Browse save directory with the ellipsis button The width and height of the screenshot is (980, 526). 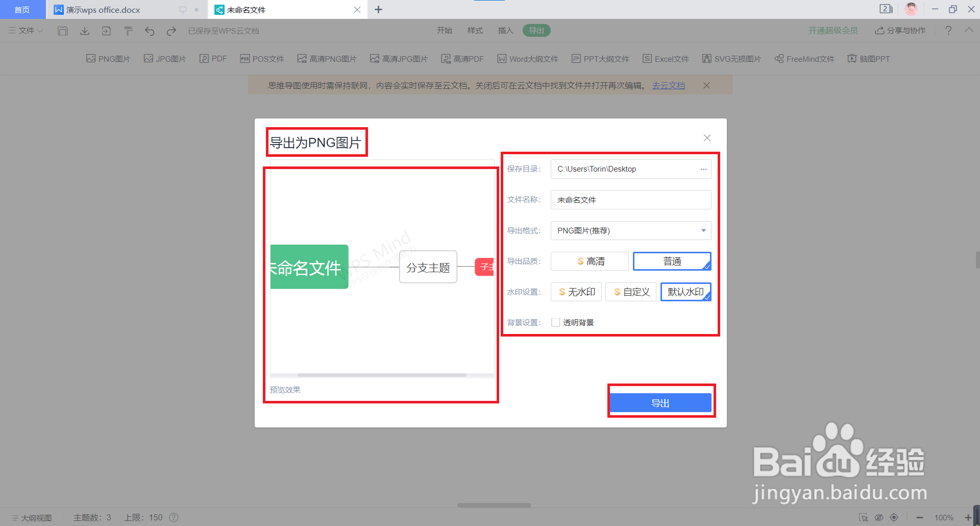[703, 169]
